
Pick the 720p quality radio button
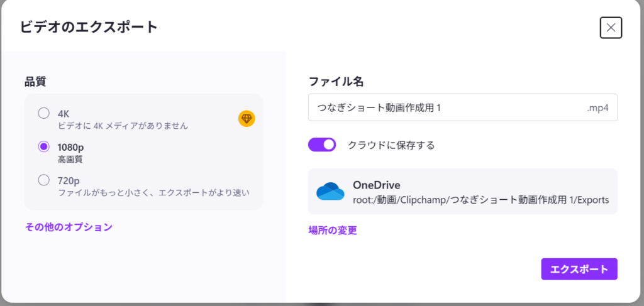[43, 180]
